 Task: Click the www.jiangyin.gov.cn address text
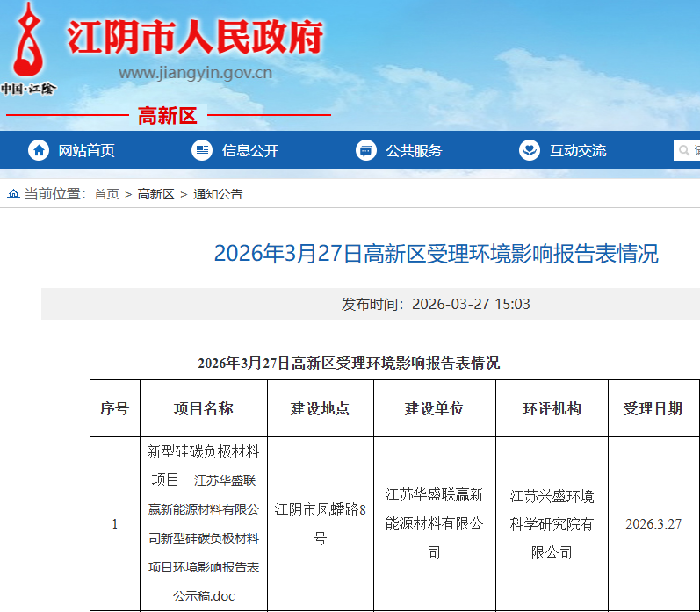(196, 73)
